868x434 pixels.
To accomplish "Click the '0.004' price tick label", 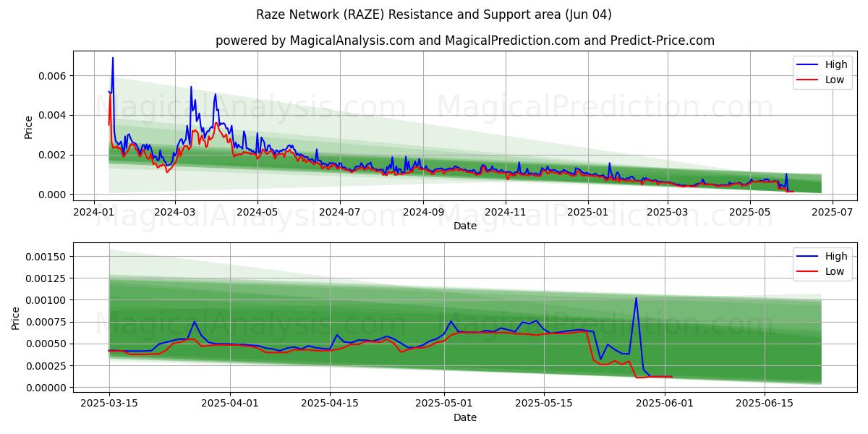I will pos(52,115).
